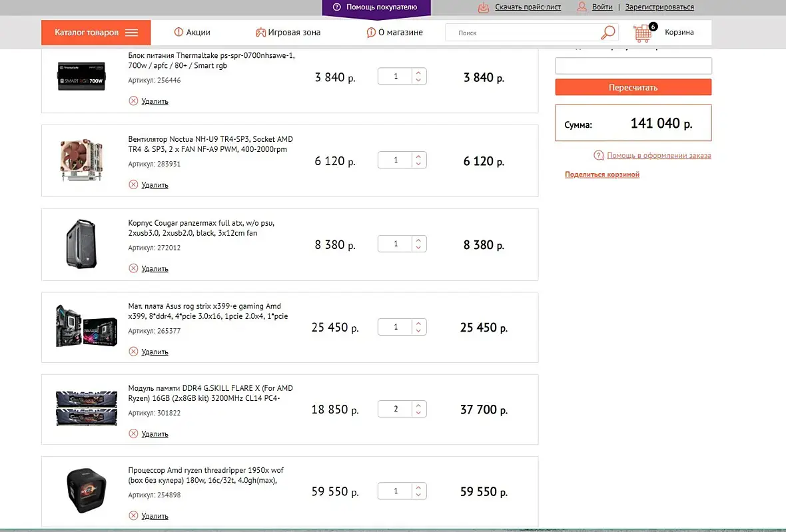The height and width of the screenshot is (532, 786).
Task: Remove the Noctua NH-U9 cooler via Удалить
Action: pos(155,185)
